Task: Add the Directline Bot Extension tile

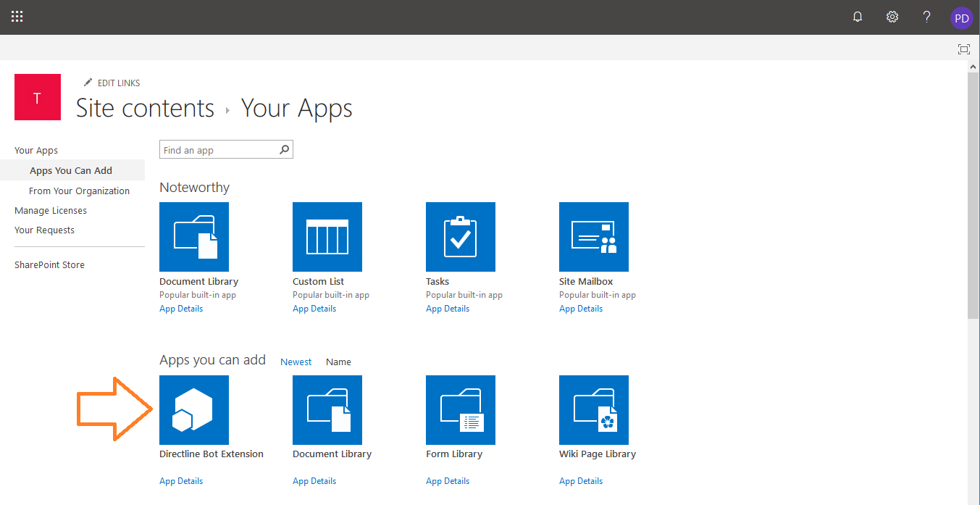Action: (194, 410)
